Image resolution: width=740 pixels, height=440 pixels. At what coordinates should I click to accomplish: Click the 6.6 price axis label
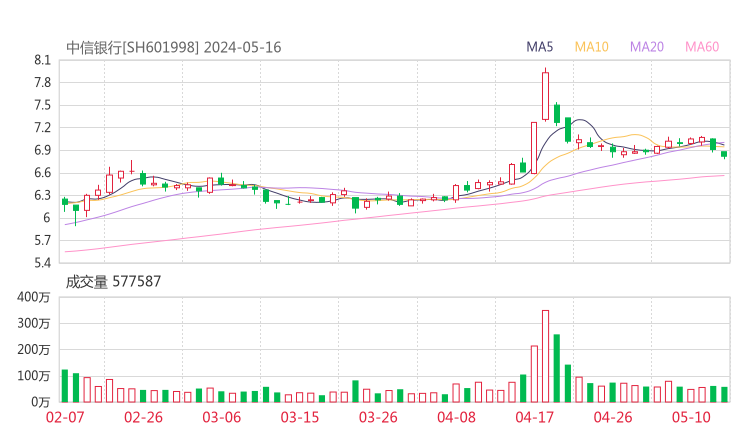[x=42, y=173]
